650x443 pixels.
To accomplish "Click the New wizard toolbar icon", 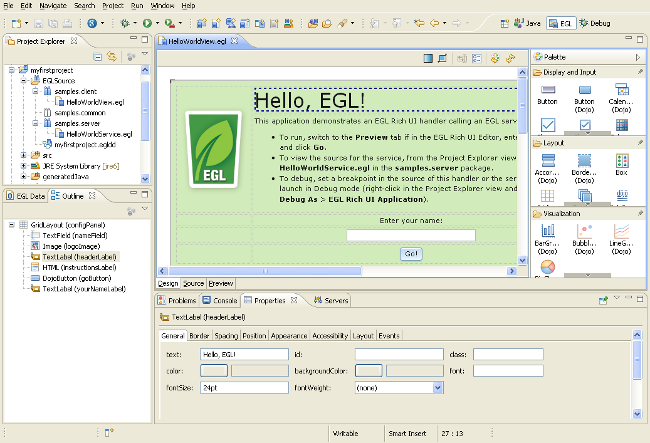I will pyautogui.click(x=17, y=23).
